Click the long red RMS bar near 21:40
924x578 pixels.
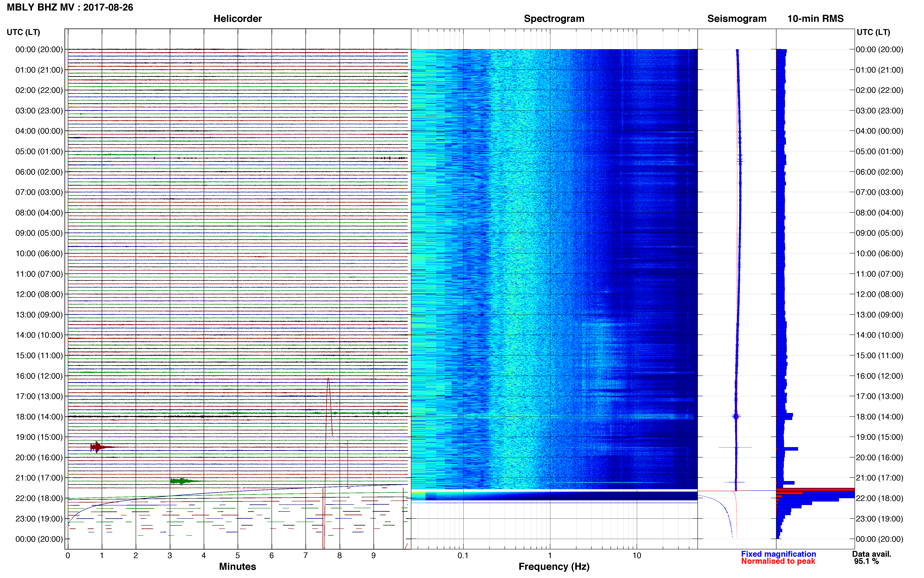coord(815,489)
